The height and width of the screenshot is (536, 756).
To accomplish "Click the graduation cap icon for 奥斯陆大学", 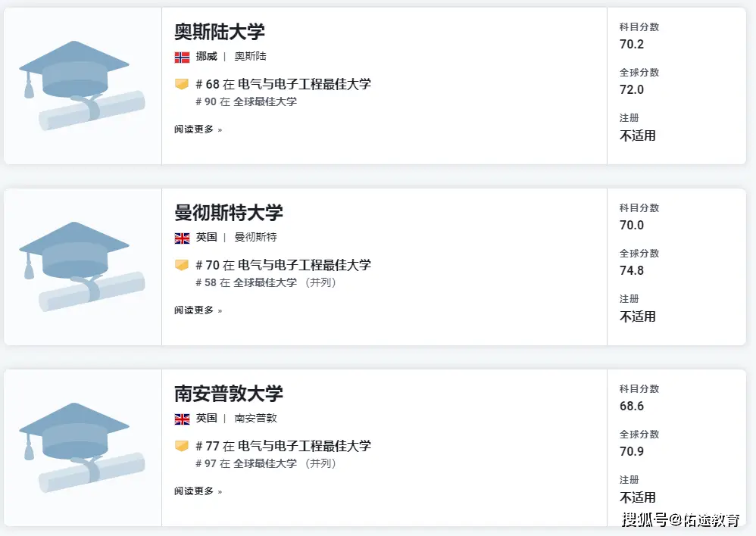I will click(82, 85).
